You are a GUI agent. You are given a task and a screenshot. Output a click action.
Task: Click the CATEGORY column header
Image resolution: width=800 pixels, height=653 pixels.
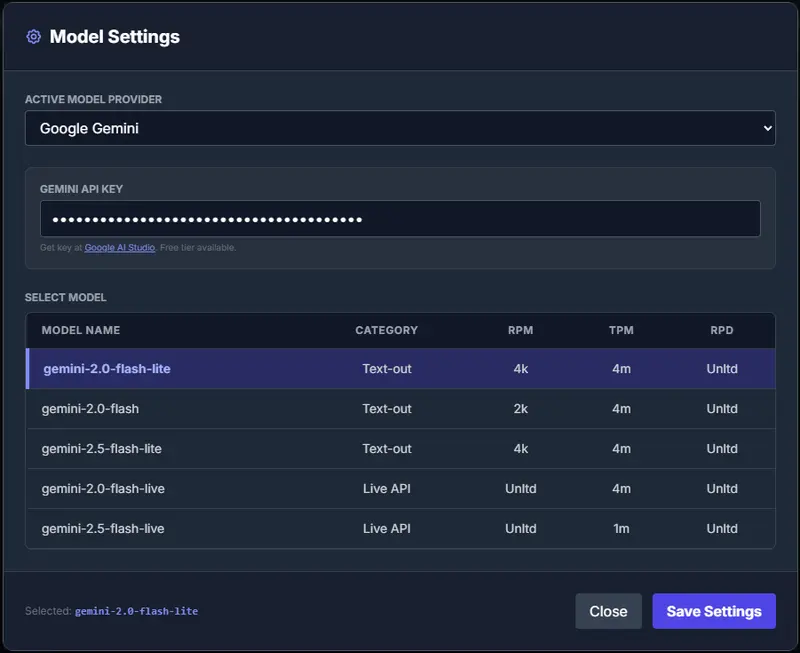pyautogui.click(x=386, y=330)
